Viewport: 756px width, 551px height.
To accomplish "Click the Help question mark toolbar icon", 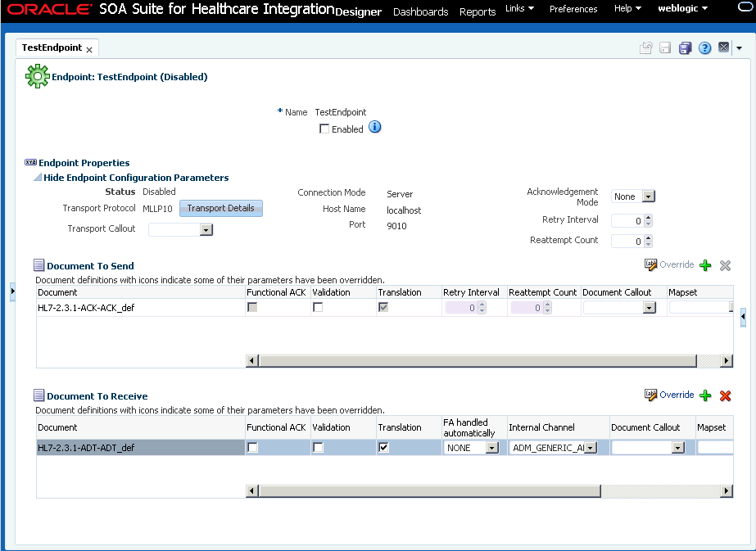I will [704, 47].
